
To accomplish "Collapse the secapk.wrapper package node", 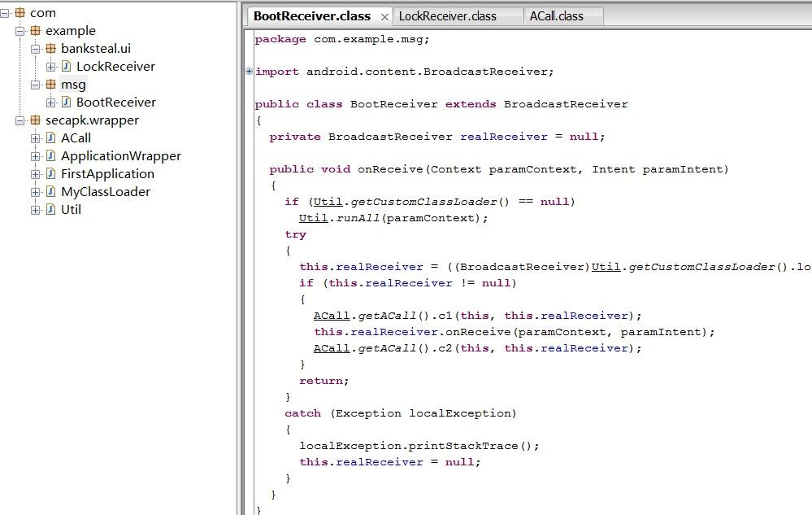I will point(20,120).
